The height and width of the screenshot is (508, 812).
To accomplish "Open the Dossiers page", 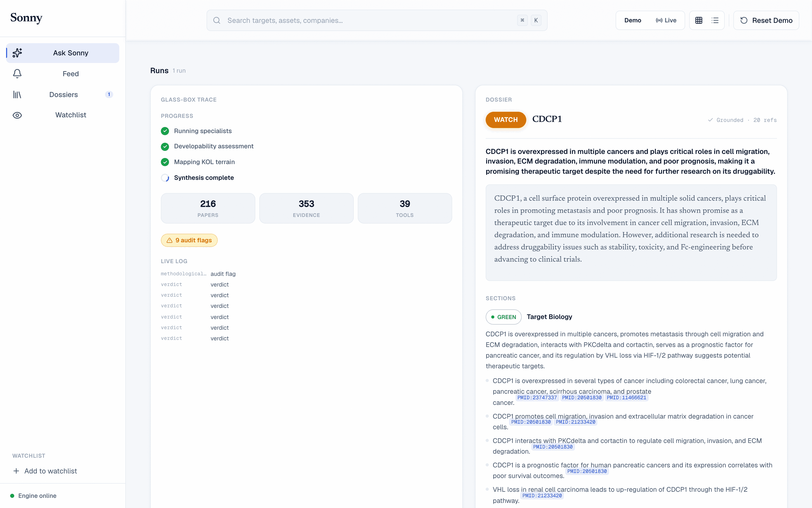I will pos(63,94).
